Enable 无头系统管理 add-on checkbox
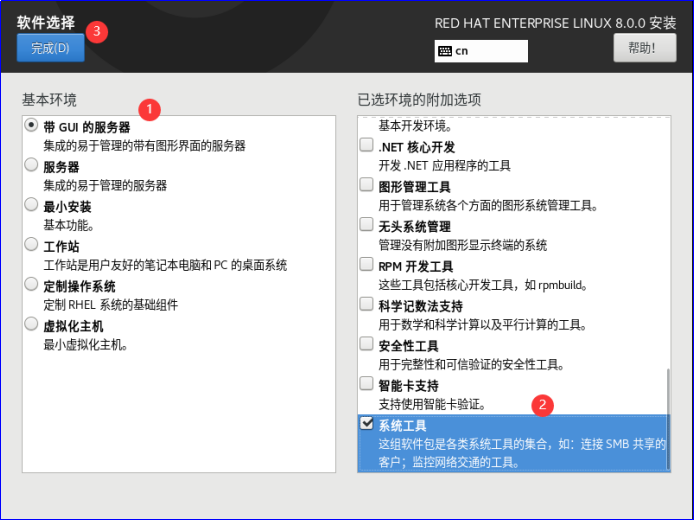This screenshot has height=520, width=695. coord(366,224)
